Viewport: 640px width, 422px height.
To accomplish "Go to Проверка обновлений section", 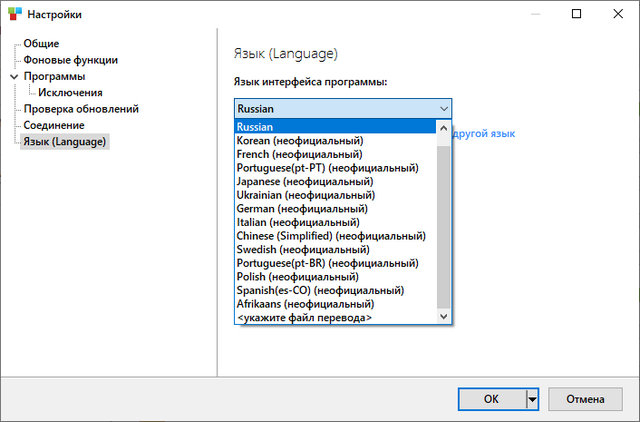I will coord(81,109).
